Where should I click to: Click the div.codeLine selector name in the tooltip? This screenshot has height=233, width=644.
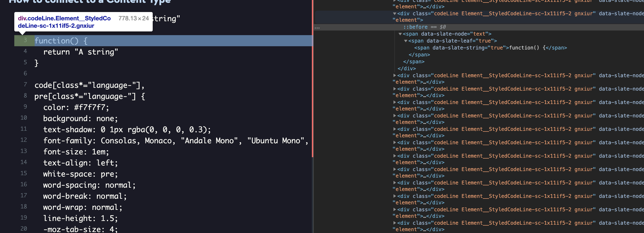pos(64,22)
